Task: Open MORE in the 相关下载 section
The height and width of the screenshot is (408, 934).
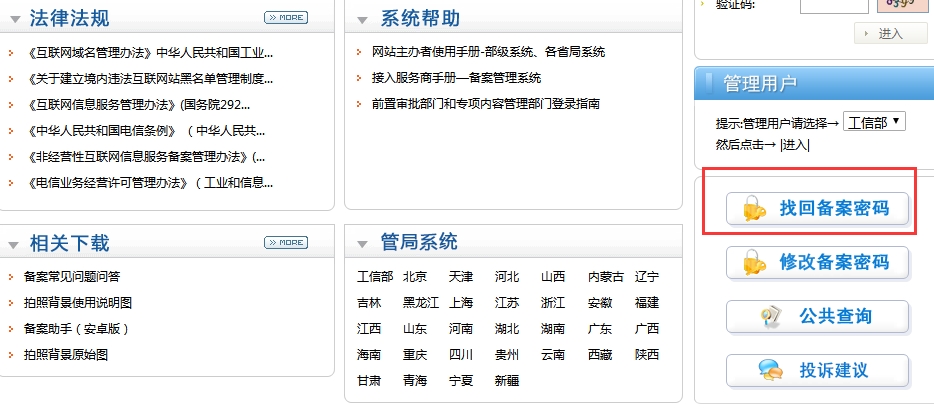Action: [286, 242]
